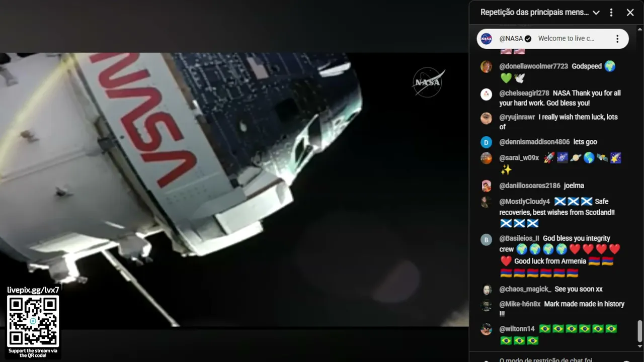Viewport: 644px width, 362px height.
Task: Select username @danillosoares2186 in chat
Action: [530, 186]
